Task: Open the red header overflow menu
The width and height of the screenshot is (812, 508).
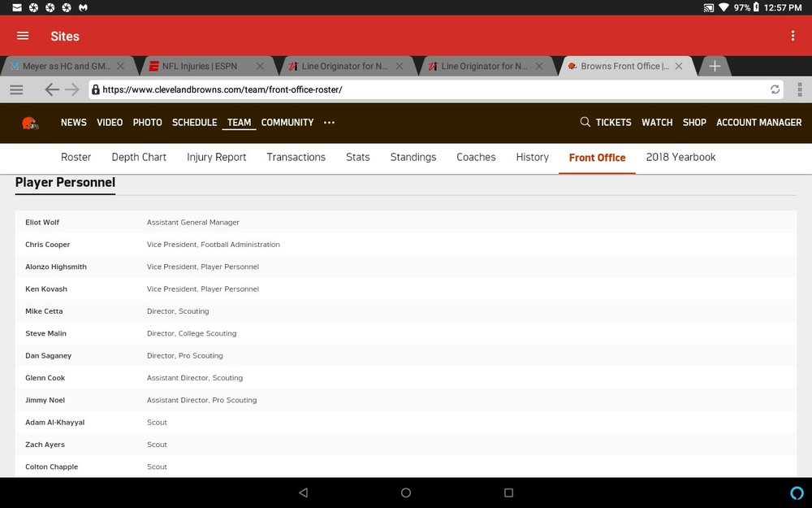Action: coord(793,36)
